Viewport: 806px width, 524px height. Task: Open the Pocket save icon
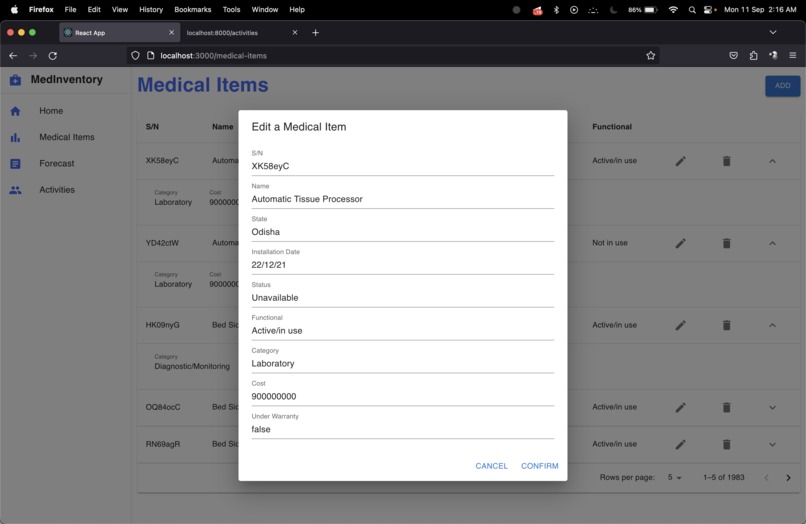(x=734, y=56)
